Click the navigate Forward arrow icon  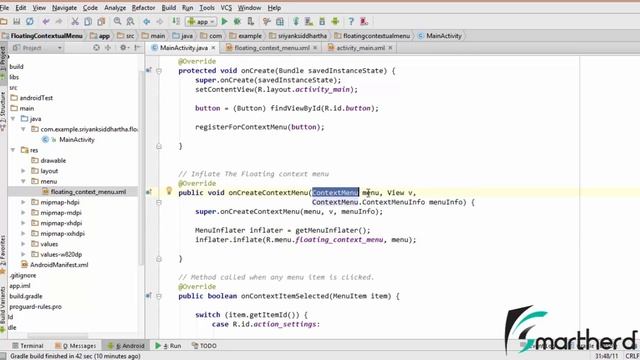point(160,22)
